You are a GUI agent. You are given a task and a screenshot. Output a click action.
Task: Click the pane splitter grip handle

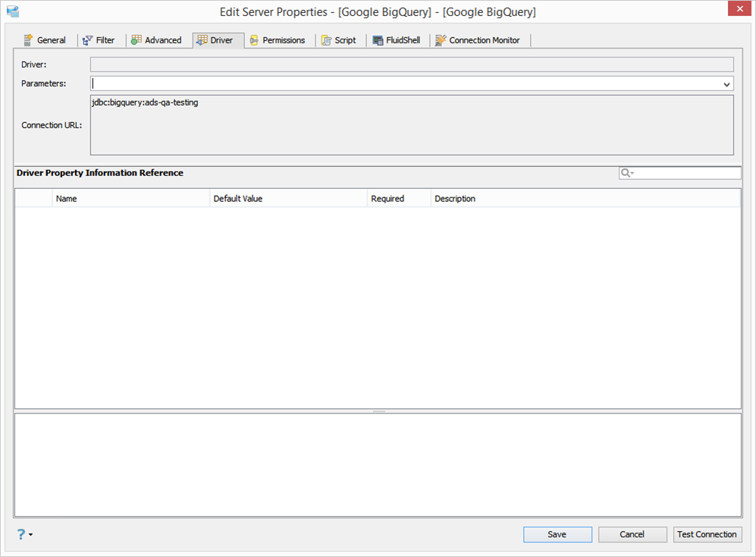coord(379,411)
